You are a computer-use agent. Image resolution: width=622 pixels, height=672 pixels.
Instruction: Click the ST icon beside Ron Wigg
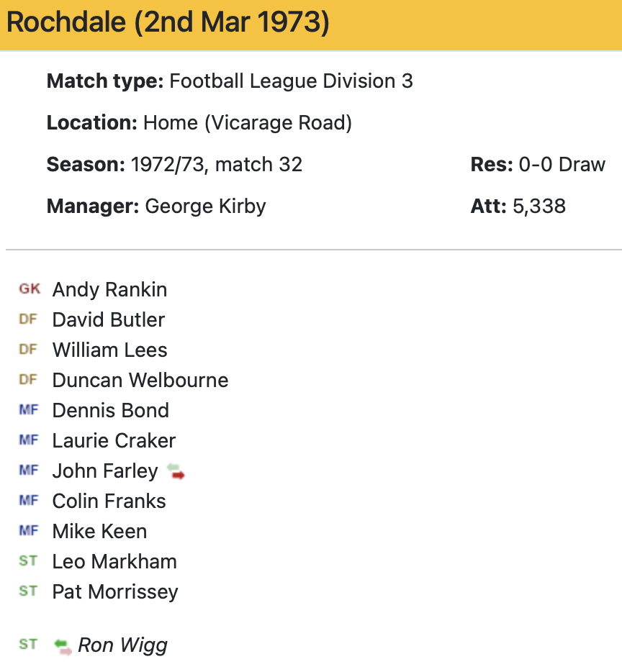(28, 645)
